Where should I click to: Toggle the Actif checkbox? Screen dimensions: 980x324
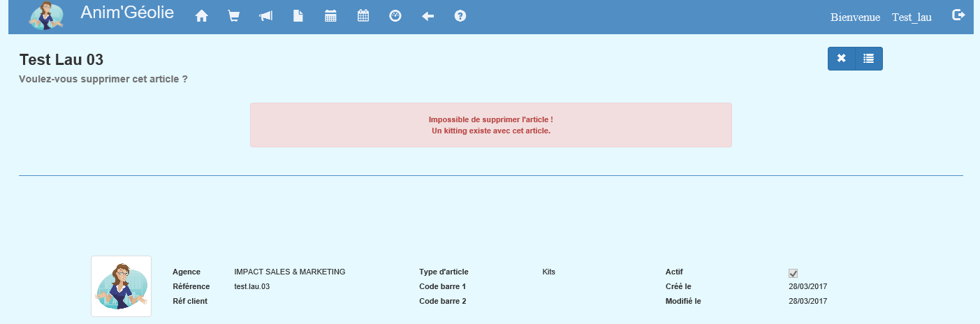(x=793, y=273)
